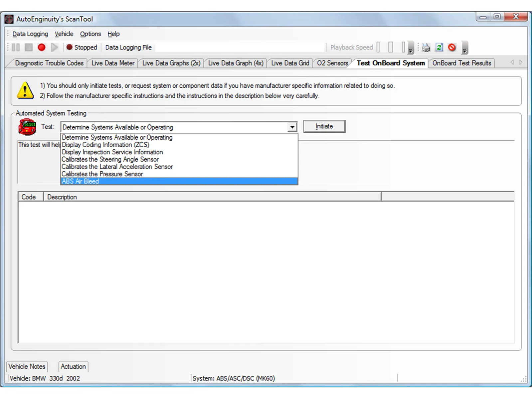Click the Stop playback square icon
Viewport: 532px width, 399px height.
pos(29,48)
